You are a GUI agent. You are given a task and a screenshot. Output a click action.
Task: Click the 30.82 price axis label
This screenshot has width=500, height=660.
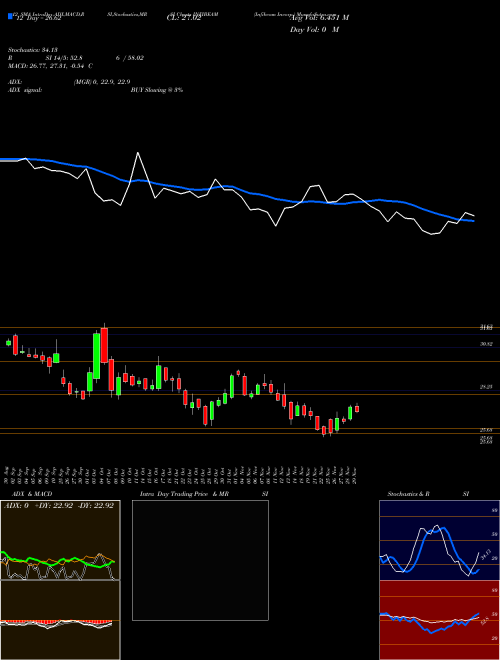(x=486, y=344)
